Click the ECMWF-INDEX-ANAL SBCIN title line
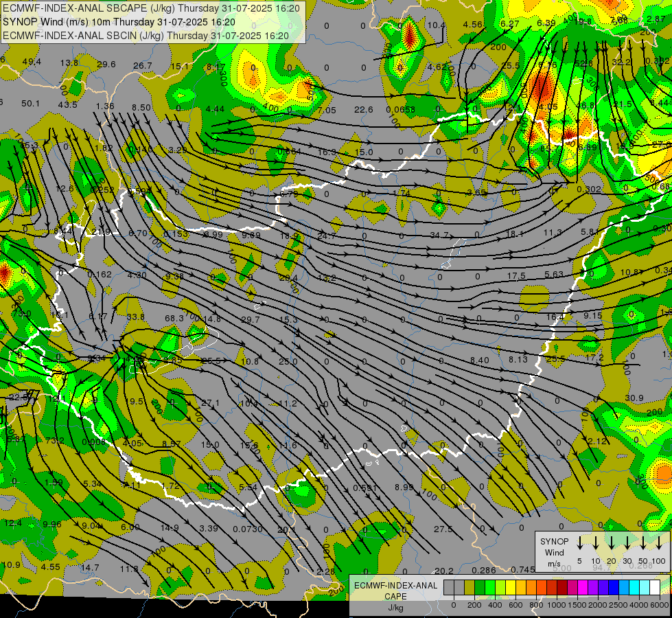 tap(146, 36)
